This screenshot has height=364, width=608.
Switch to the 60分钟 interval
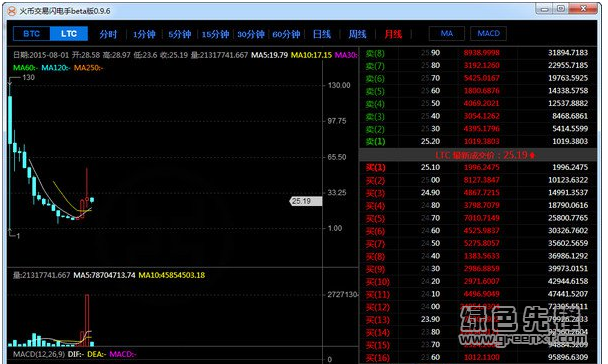(x=286, y=35)
